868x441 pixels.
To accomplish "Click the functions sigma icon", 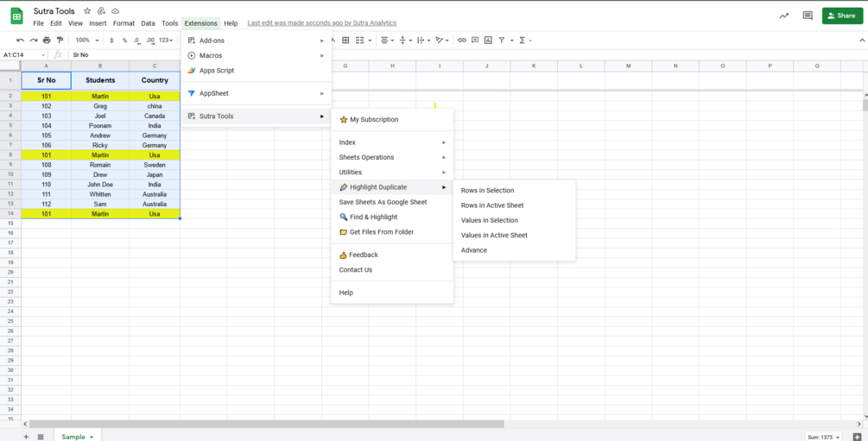I will coord(522,41).
